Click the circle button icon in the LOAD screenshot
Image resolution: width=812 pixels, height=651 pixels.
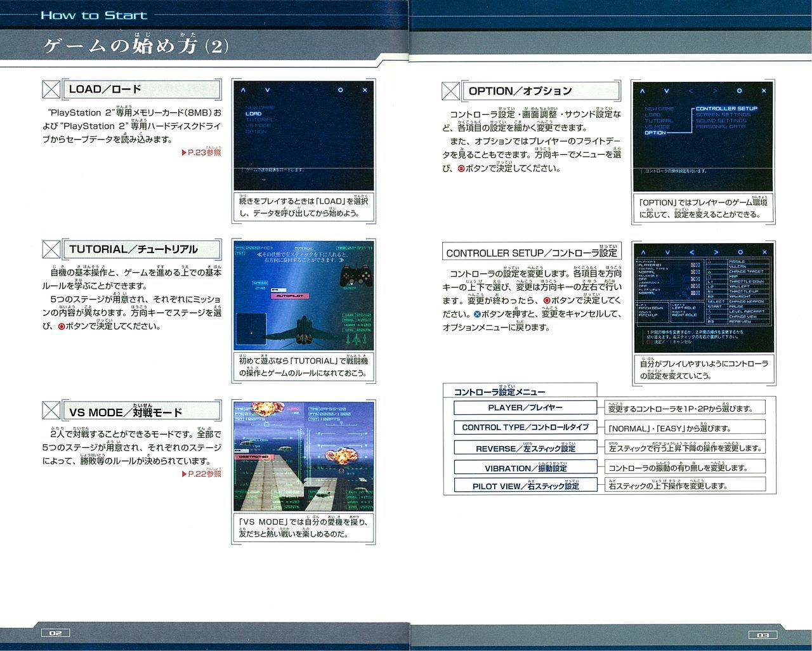click(x=340, y=90)
